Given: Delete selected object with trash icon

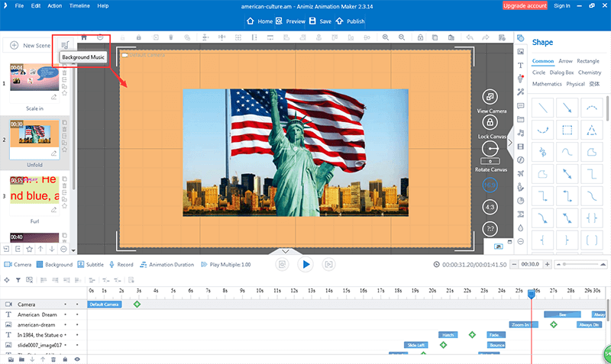Looking at the screenshot, I should 170,37.
